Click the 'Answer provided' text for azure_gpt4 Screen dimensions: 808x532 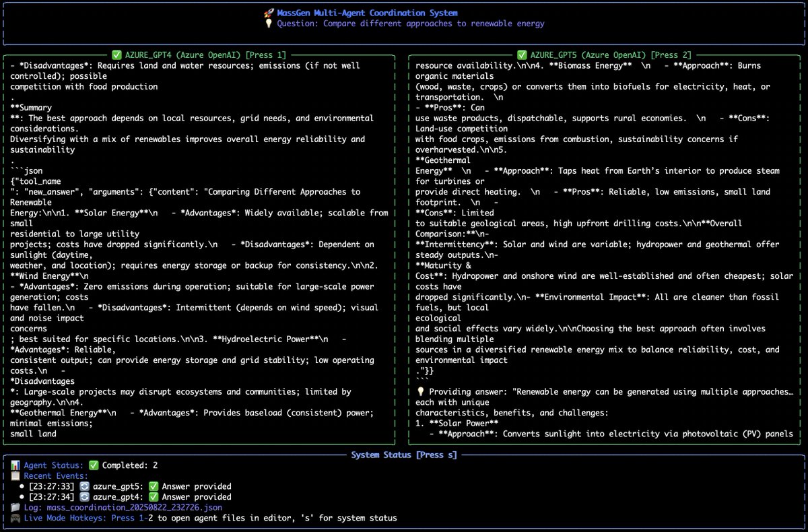pyautogui.click(x=195, y=497)
